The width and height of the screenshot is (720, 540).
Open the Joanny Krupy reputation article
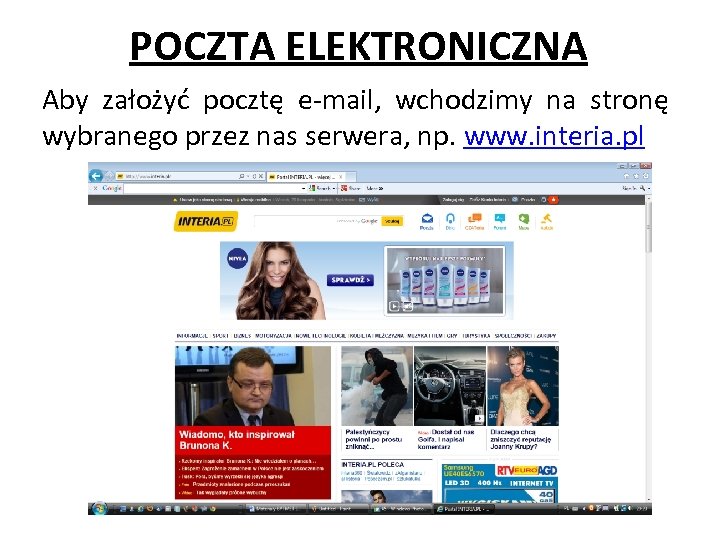tap(521, 439)
